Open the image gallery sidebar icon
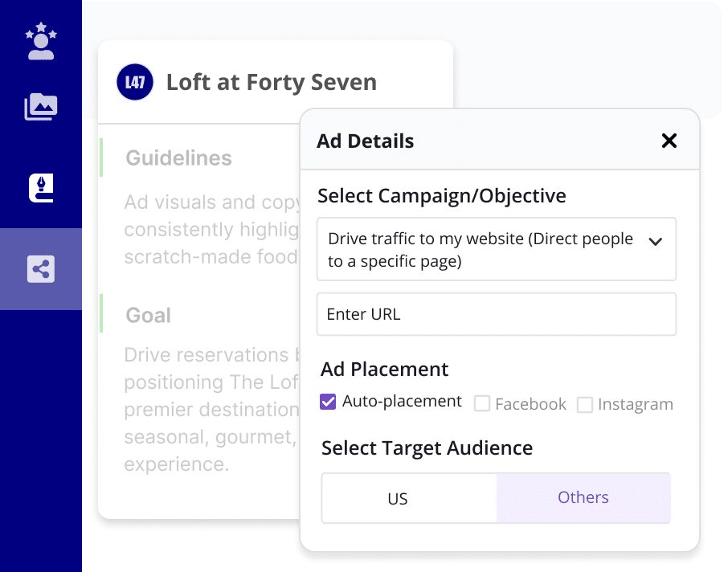This screenshot has width=728, height=572. pyautogui.click(x=41, y=106)
